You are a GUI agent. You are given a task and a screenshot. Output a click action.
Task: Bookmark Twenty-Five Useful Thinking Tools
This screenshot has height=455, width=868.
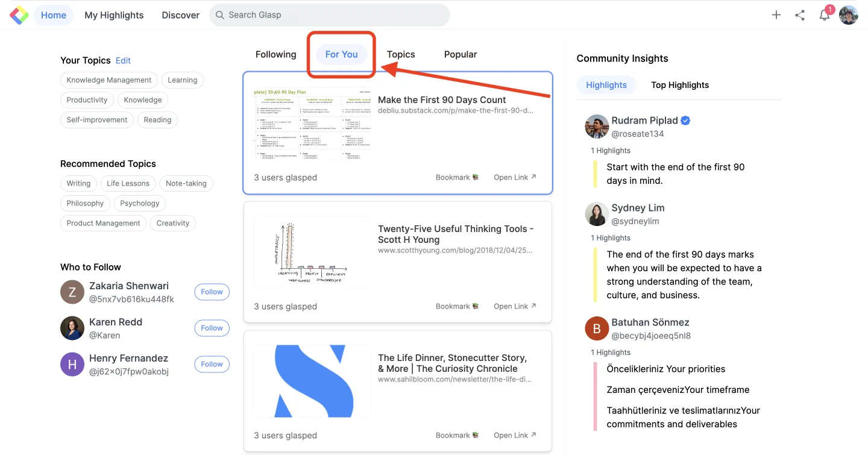click(457, 306)
